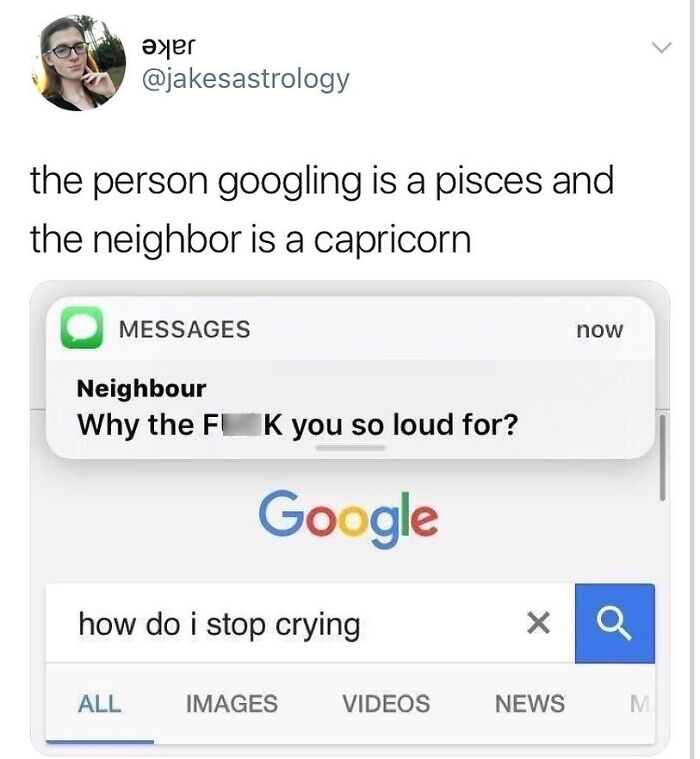Tap the green Messages app icon
This screenshot has height=759, width=700.
click(82, 328)
